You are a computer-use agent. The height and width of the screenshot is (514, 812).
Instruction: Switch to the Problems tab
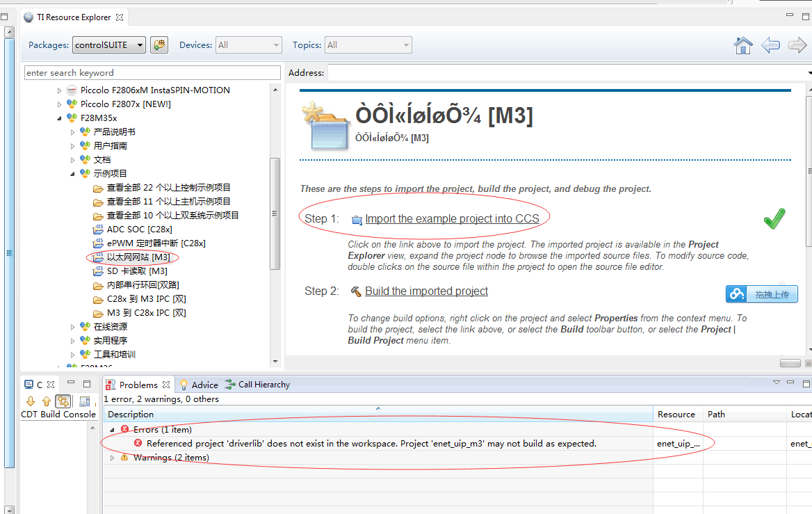(138, 385)
